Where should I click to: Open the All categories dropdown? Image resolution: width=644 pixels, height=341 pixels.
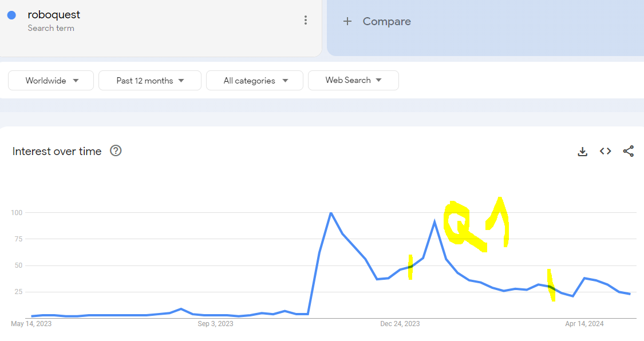pos(255,81)
